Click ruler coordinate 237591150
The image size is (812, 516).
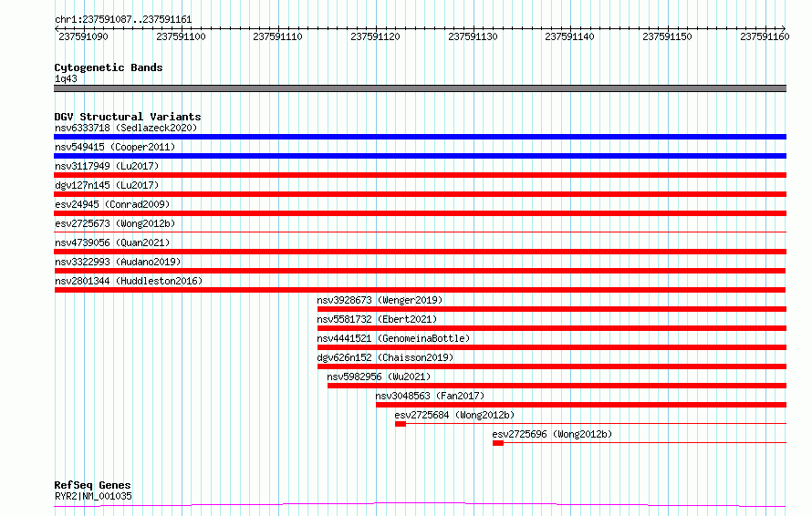pos(667,36)
